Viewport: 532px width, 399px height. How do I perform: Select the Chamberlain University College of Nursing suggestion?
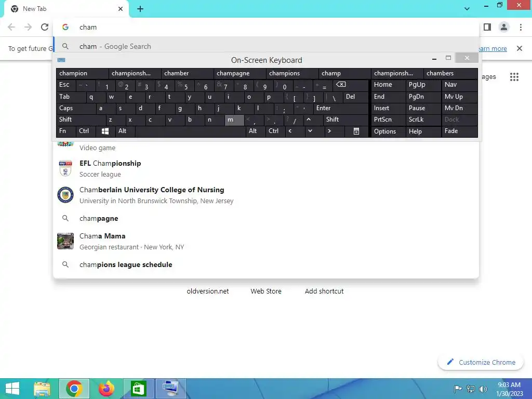pos(267,195)
